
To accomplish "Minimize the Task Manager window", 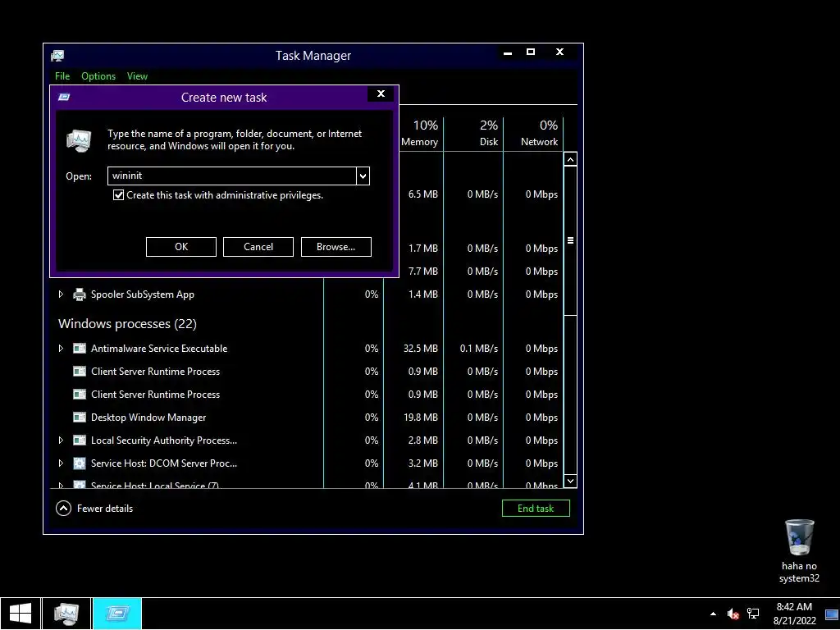I will coord(508,52).
